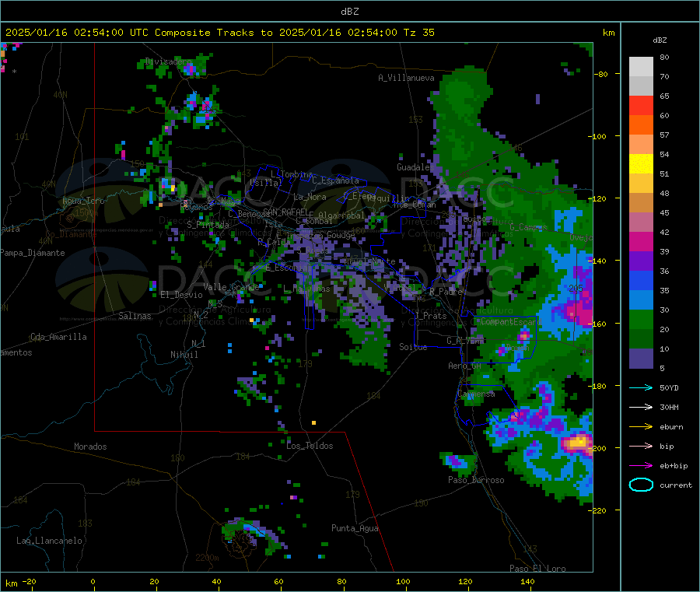Click the dBZ title at the top

point(349,12)
